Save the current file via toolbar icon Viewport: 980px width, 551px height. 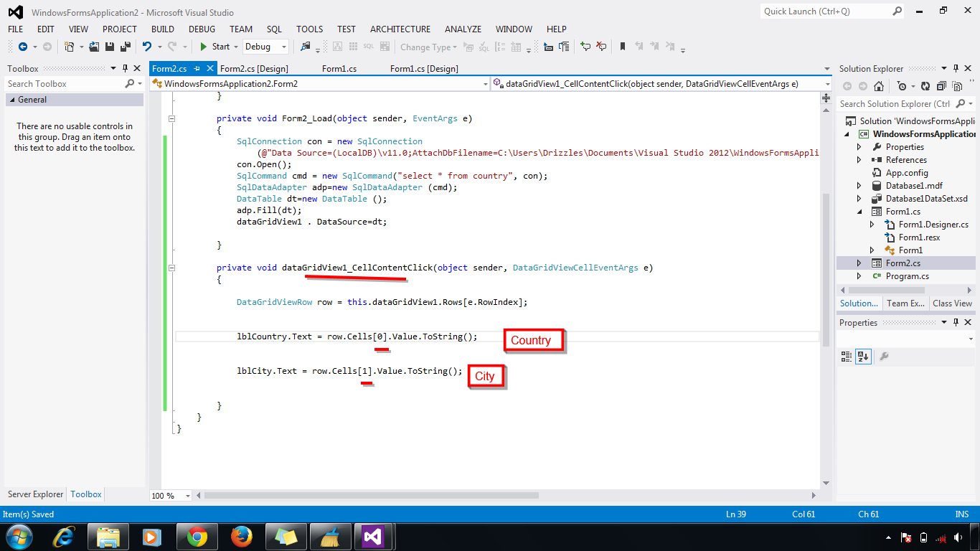(110, 47)
